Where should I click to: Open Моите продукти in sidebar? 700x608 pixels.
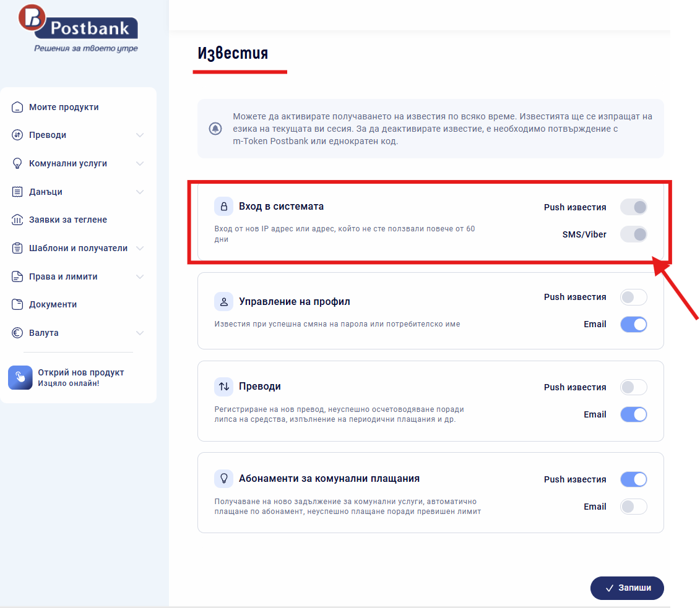[x=64, y=107]
